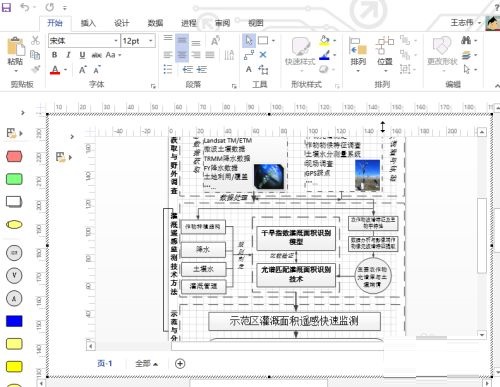Click Increase font size icon
The width and height of the screenshot is (500, 387).
(x=82, y=70)
